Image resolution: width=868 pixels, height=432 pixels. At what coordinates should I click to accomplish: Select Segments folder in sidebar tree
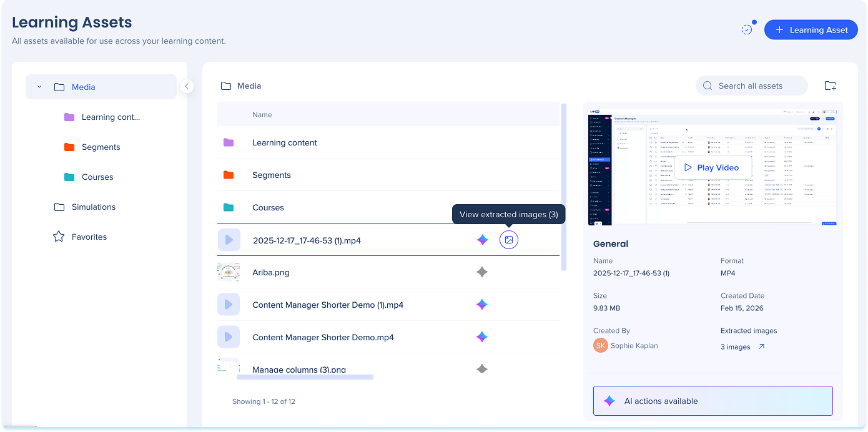[101, 147]
